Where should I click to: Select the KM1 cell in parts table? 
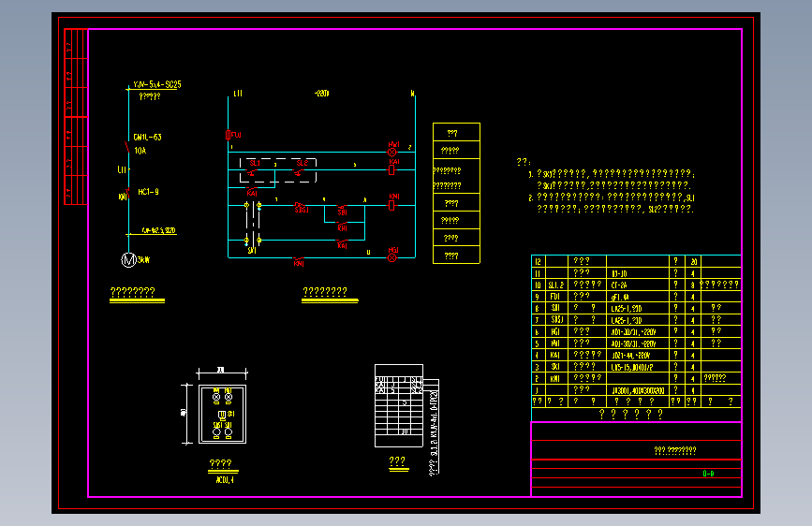coord(554,379)
